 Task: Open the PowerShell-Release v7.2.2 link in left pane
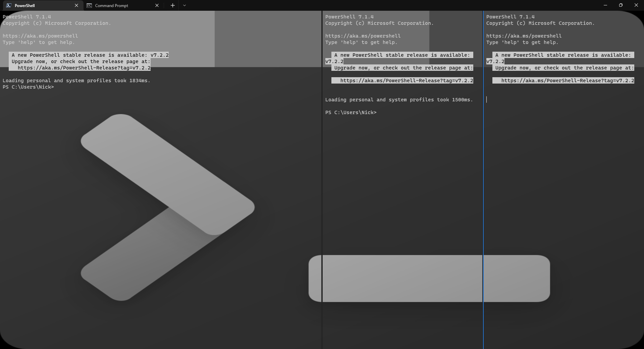click(x=84, y=68)
